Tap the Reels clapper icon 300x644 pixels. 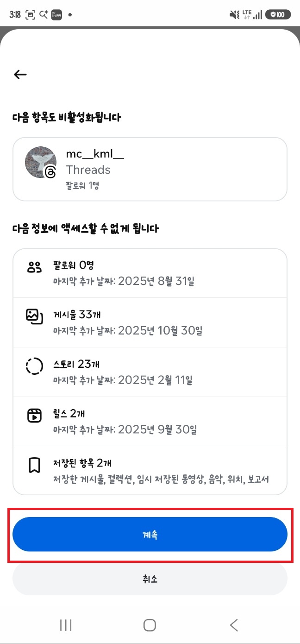pos(34,415)
